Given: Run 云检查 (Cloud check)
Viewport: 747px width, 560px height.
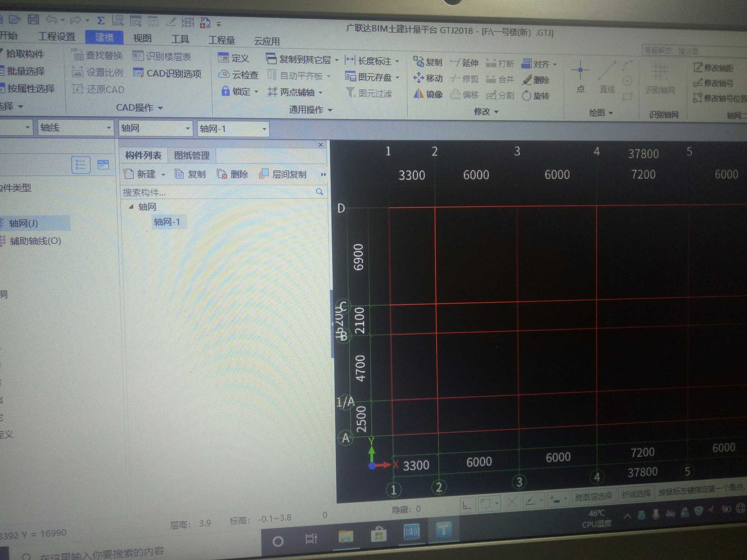Looking at the screenshot, I should 238,75.
